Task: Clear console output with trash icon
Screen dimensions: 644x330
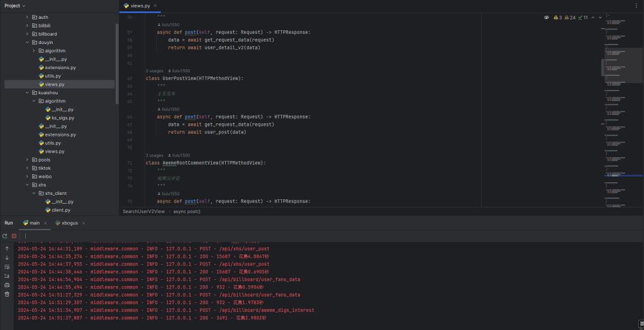Action: click(7, 294)
